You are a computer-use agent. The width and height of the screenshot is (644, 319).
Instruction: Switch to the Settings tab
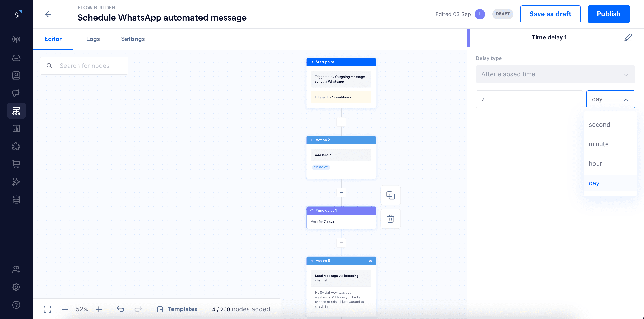[x=133, y=39]
